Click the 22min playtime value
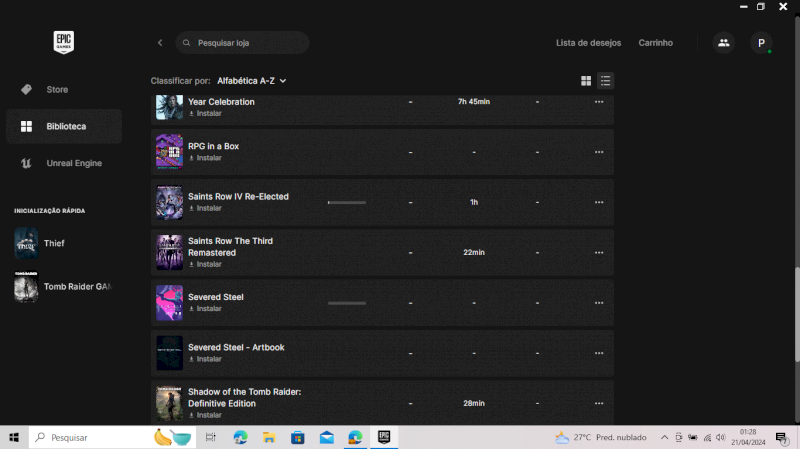The image size is (800, 449). coord(474,253)
